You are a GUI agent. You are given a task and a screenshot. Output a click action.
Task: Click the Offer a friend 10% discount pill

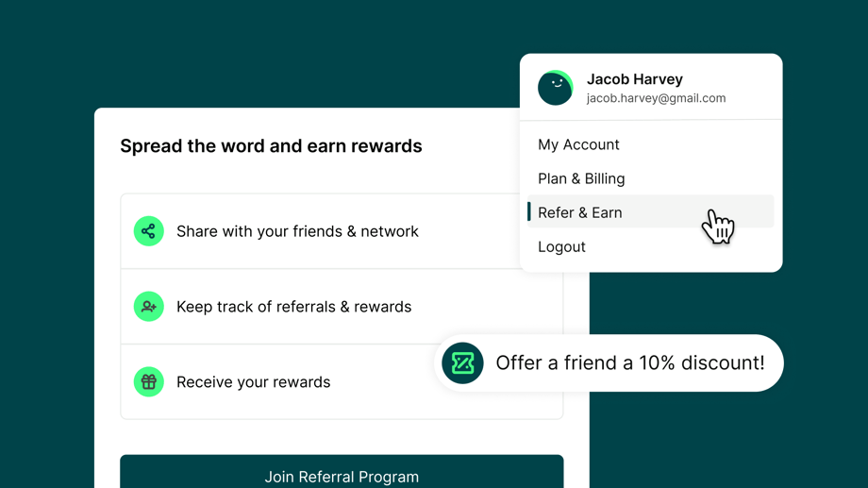609,362
